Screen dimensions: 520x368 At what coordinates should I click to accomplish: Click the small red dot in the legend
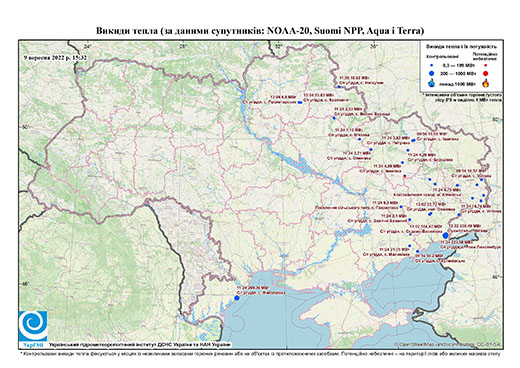coord(485,66)
